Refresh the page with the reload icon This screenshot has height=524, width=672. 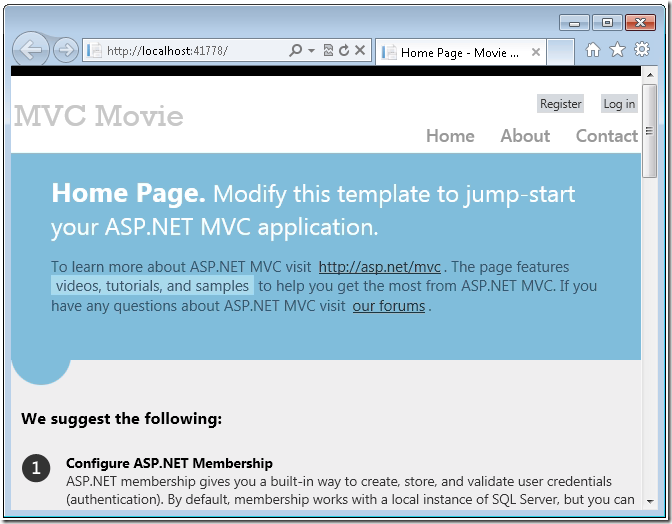click(x=344, y=50)
